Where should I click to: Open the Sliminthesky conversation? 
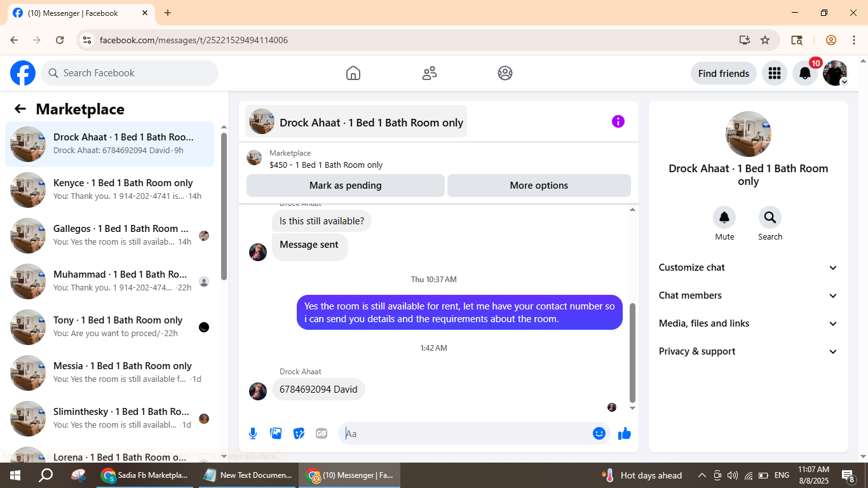pyautogui.click(x=109, y=419)
